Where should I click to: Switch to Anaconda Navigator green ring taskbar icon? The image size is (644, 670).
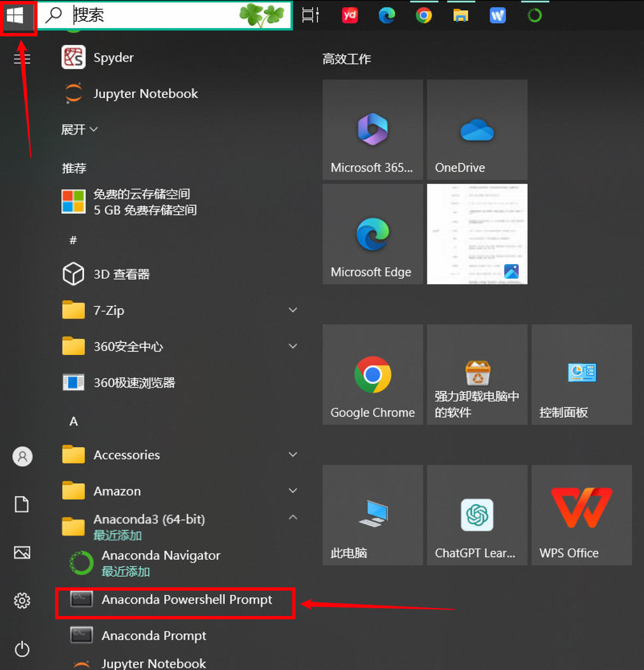(534, 15)
